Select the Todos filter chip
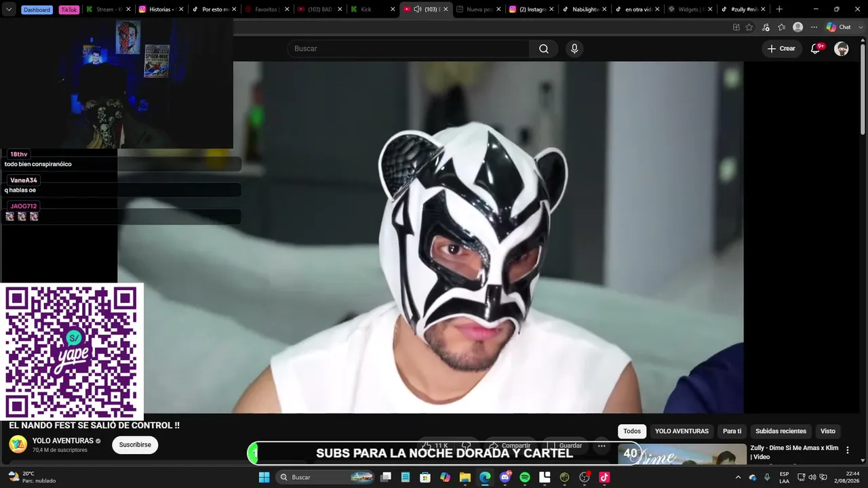Screen dimensions: 868x488 point(632,431)
